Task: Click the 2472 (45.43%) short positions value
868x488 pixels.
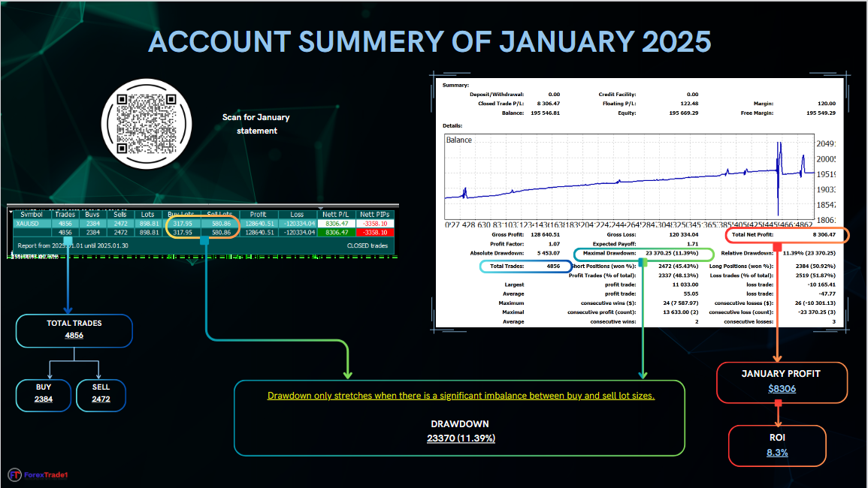Action: point(678,266)
